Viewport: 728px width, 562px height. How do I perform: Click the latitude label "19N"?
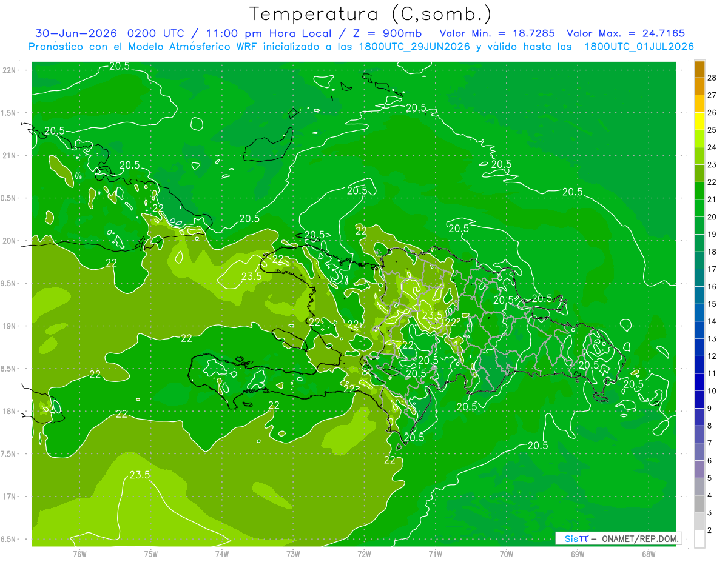9,326
